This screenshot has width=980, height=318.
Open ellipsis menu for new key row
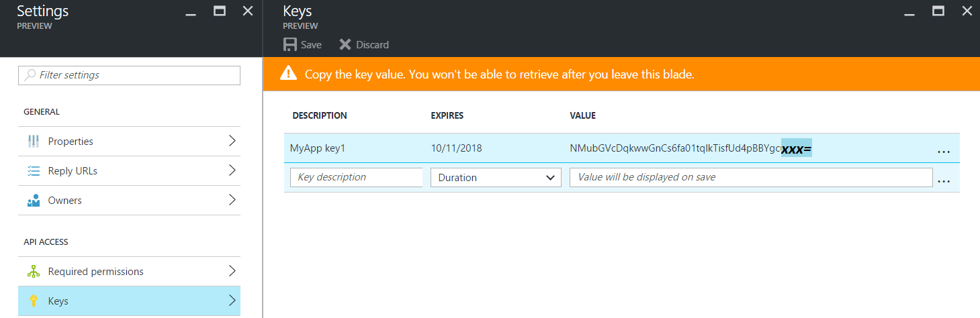943,180
